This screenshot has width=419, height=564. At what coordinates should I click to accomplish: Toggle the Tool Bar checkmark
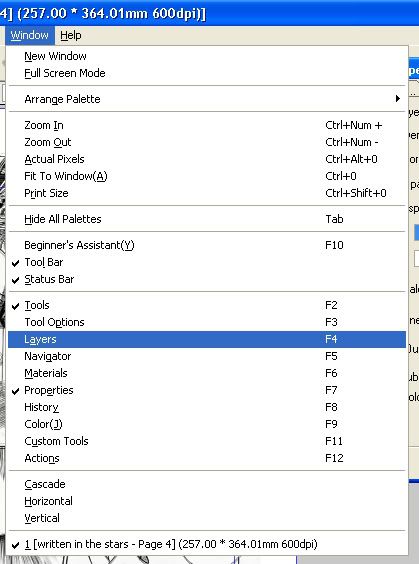pos(207,262)
